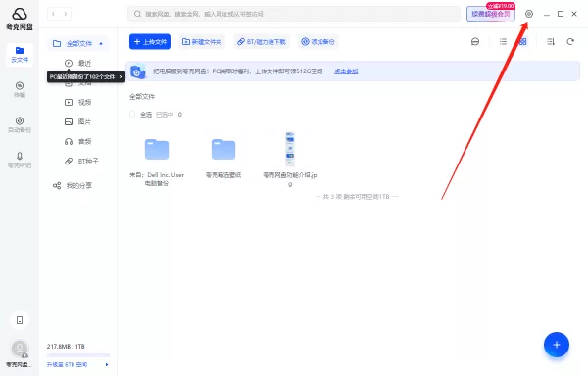Click the 全部文件 breadcrumb heading
The width and height of the screenshot is (588, 376).
pyautogui.click(x=142, y=97)
